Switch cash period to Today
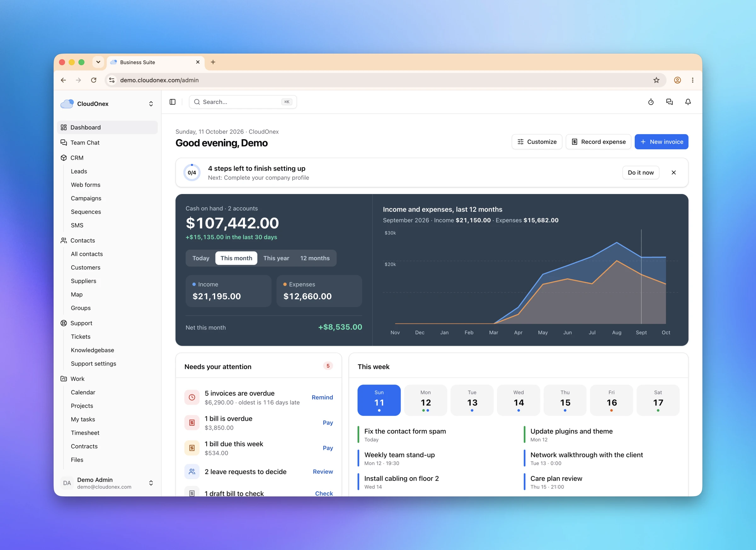Image resolution: width=756 pixels, height=550 pixels. [x=201, y=258]
